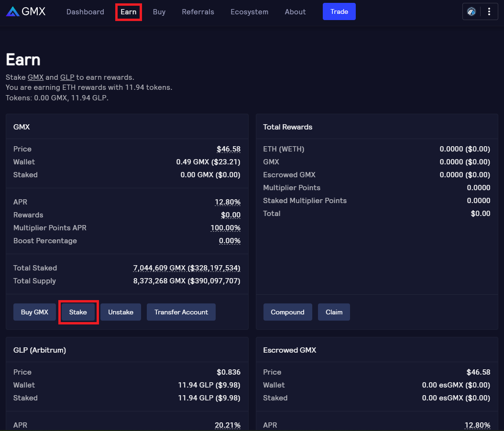Click the Stake button in GMX card
The width and height of the screenshot is (504, 431).
[78, 312]
